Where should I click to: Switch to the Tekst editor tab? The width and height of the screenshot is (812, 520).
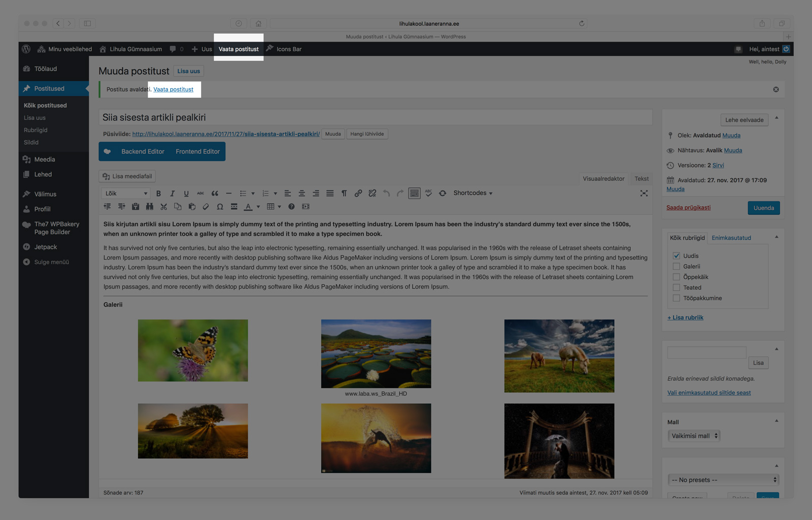click(x=641, y=179)
